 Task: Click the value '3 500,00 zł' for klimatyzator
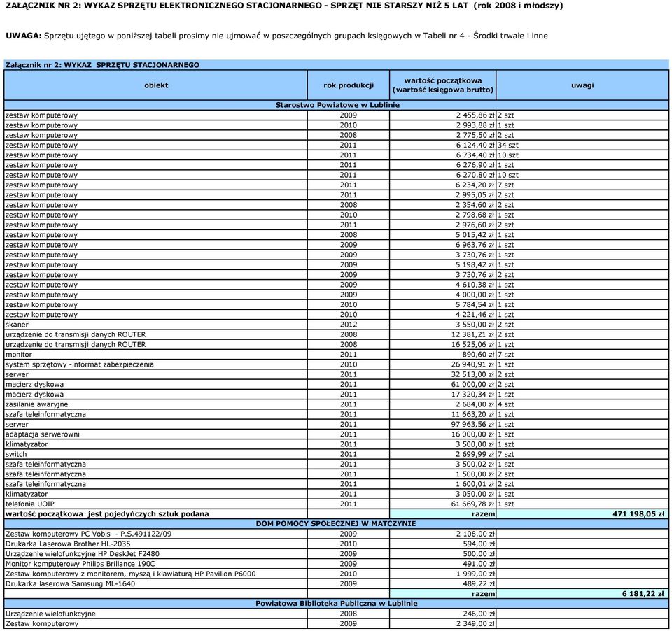click(475, 444)
